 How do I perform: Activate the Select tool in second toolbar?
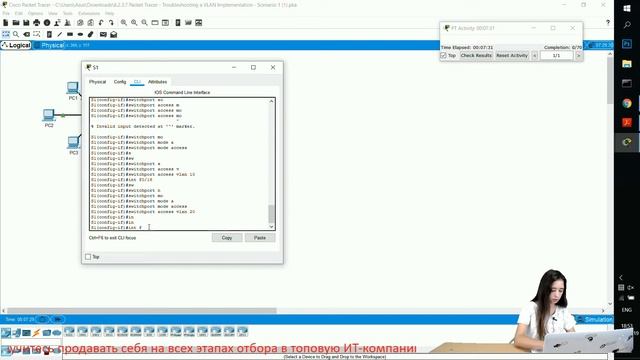click(6, 34)
